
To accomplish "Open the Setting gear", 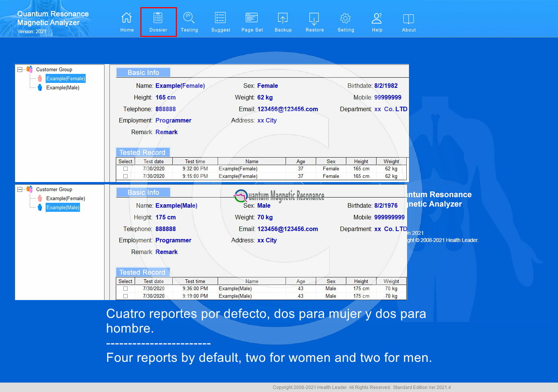I will [x=346, y=22].
